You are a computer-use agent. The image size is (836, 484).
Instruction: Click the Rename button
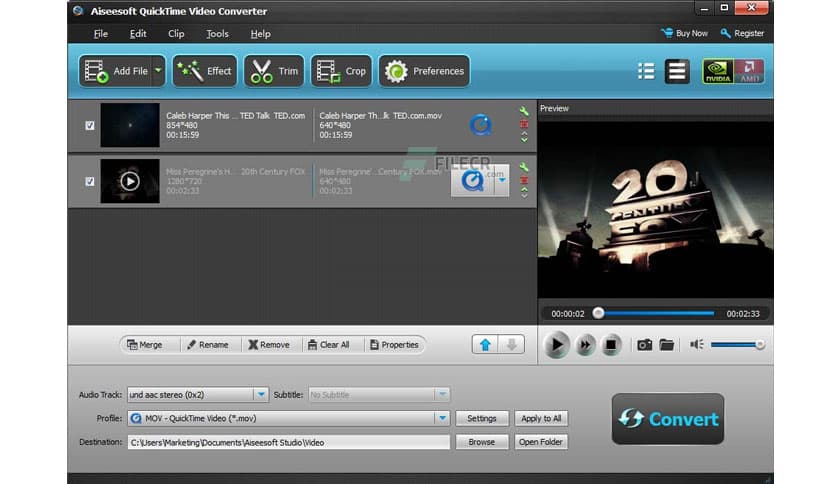208,345
